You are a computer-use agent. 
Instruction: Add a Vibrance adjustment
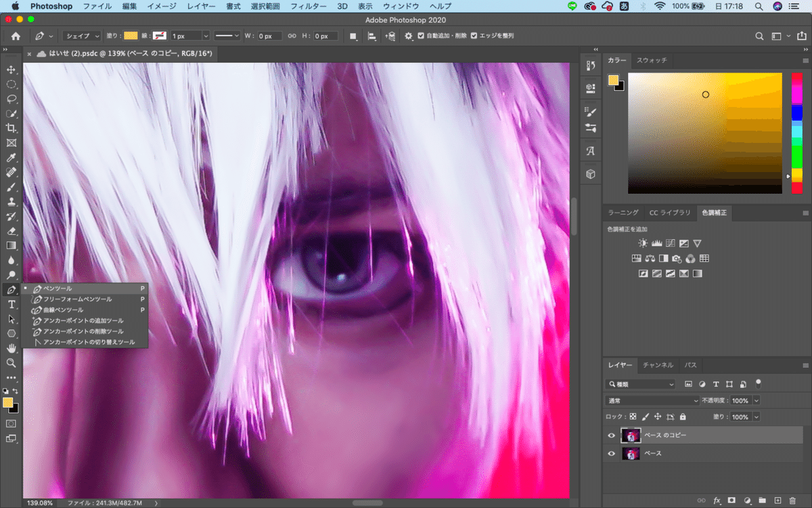click(x=697, y=242)
